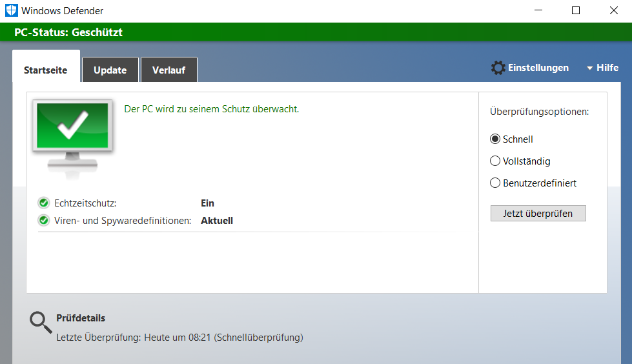Click the Letzte Überprüfung details text
632x364 pixels.
(179, 337)
